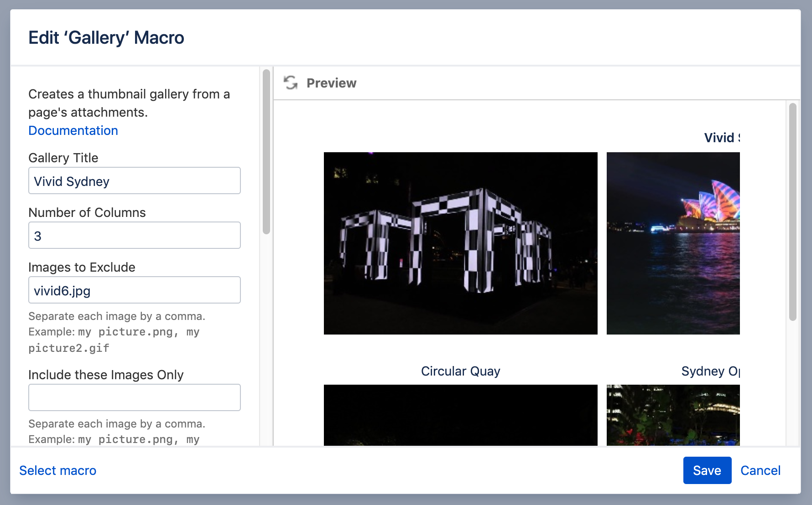The height and width of the screenshot is (505, 812).
Task: Click the preview pane vertical scrollbar
Action: click(792, 212)
